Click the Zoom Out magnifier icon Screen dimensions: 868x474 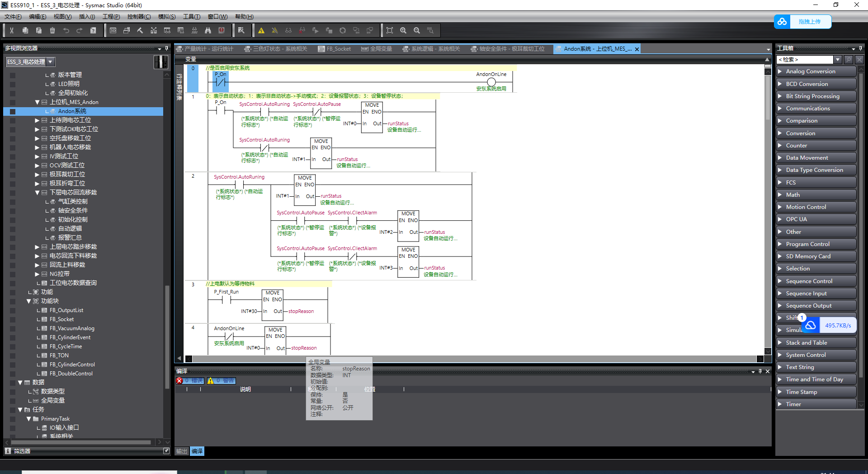coord(417,30)
